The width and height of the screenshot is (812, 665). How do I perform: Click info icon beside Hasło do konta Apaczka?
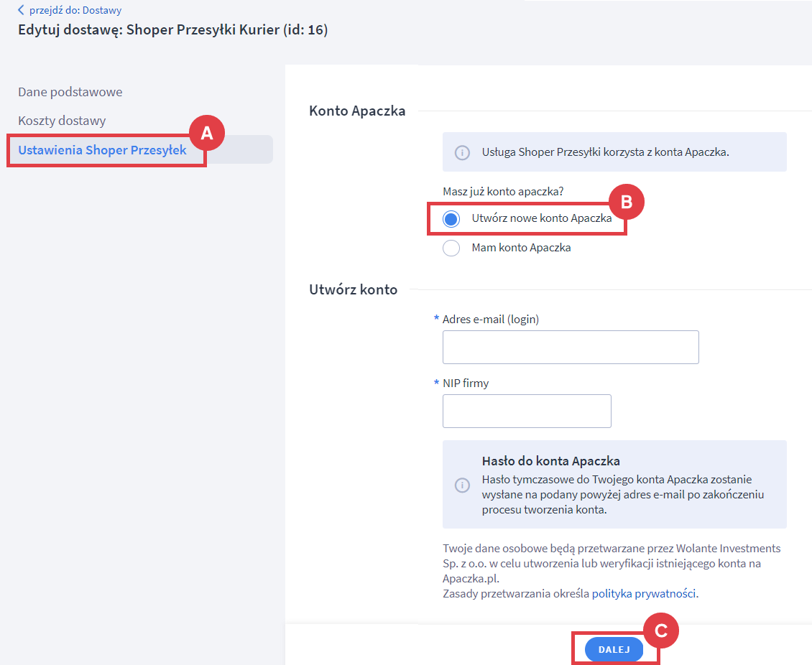(x=462, y=485)
